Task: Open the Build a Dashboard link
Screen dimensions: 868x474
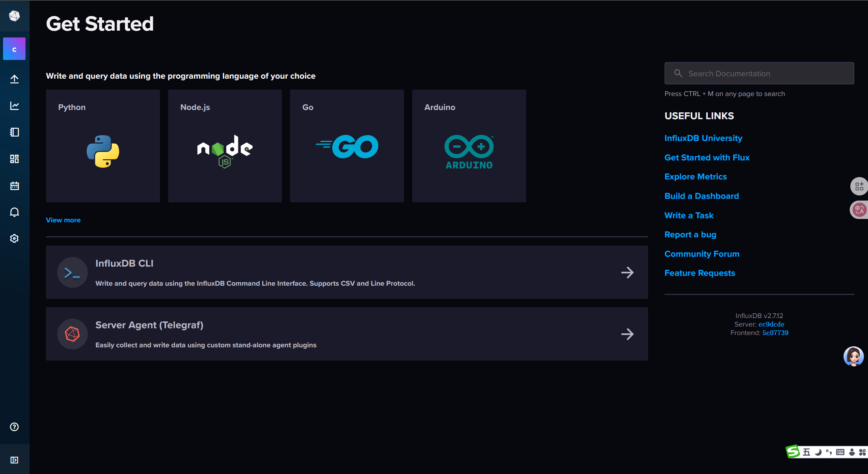Action: (x=702, y=196)
